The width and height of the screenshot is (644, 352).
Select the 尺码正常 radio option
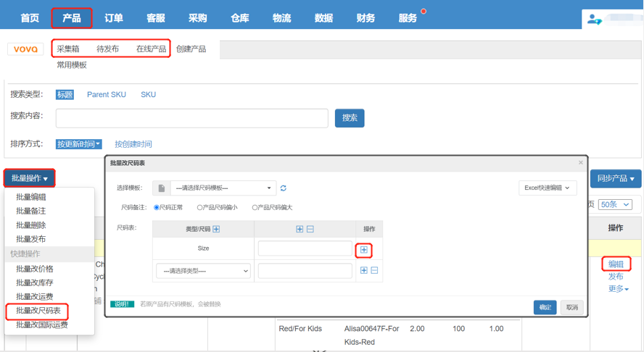coord(157,208)
